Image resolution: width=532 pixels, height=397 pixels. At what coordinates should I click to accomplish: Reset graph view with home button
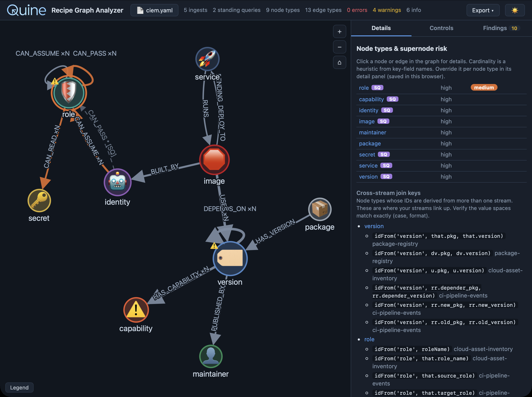pyautogui.click(x=339, y=63)
